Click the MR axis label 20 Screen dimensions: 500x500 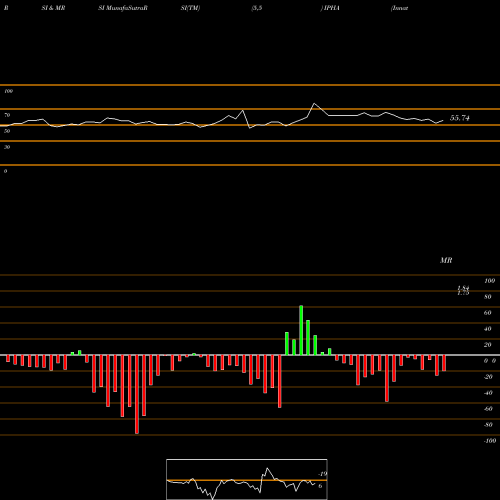pyautogui.click(x=487, y=345)
